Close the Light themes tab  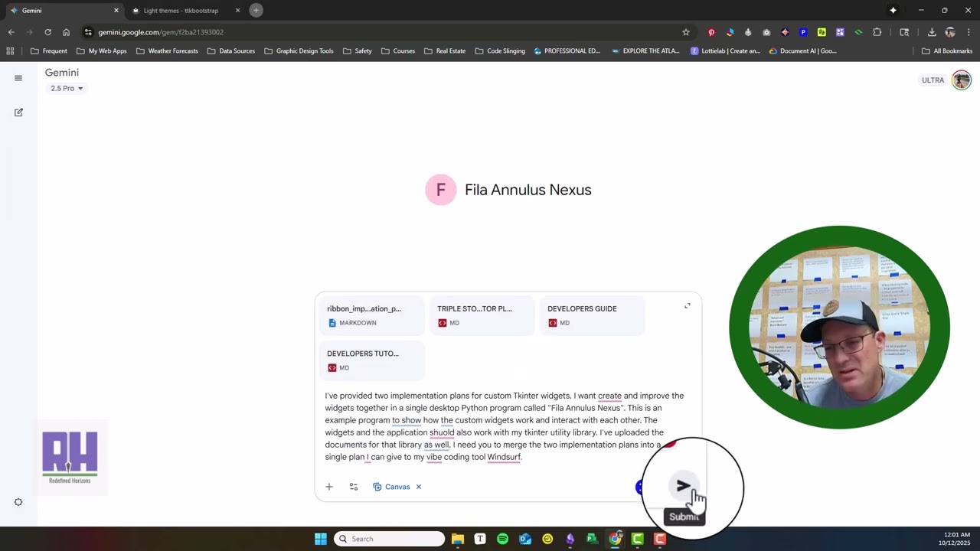(237, 11)
